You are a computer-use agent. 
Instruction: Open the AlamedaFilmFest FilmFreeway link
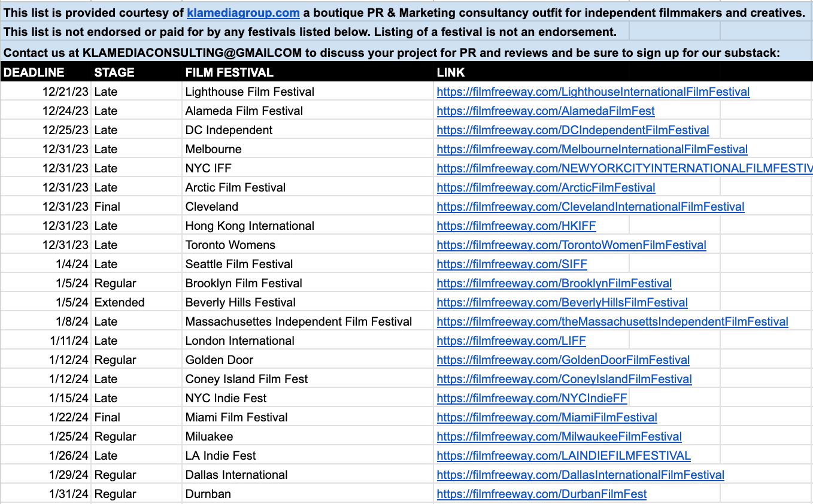coord(546,111)
